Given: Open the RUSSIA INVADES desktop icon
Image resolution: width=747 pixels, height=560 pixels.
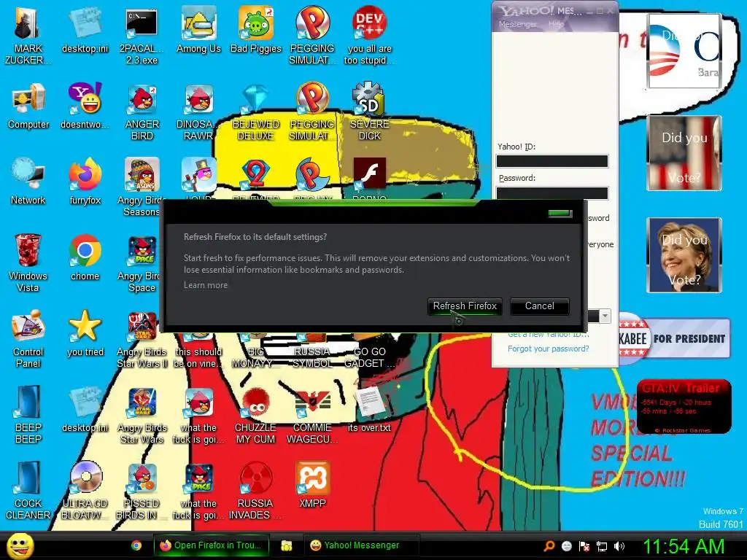Looking at the screenshot, I should 256,491.
